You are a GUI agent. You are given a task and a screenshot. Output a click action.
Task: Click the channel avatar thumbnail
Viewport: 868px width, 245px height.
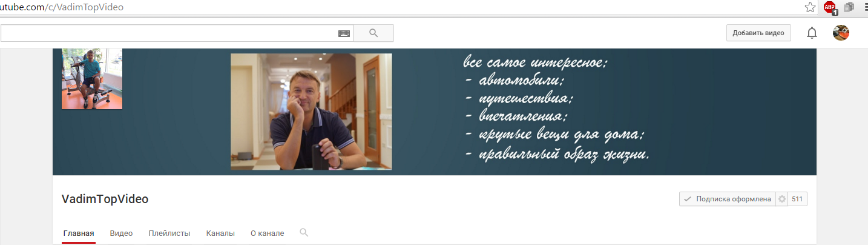(92, 79)
